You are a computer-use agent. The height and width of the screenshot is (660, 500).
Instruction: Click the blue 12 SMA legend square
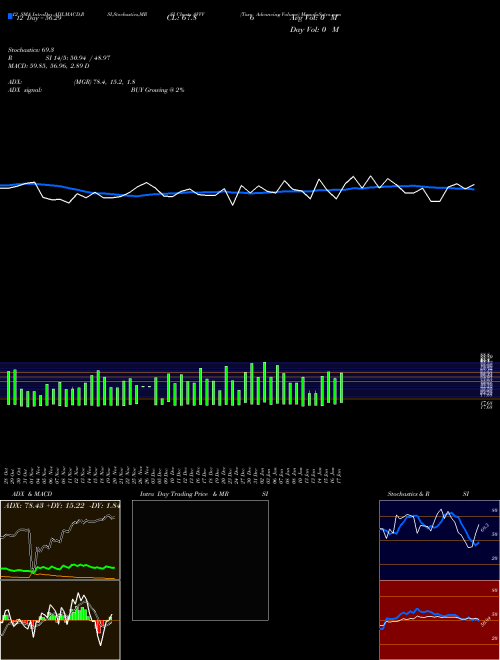10,16
